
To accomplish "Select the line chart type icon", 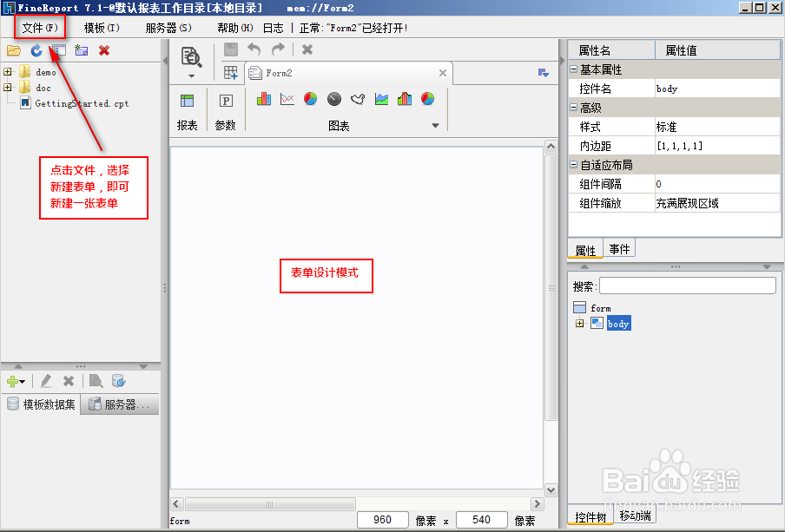I will point(287,100).
